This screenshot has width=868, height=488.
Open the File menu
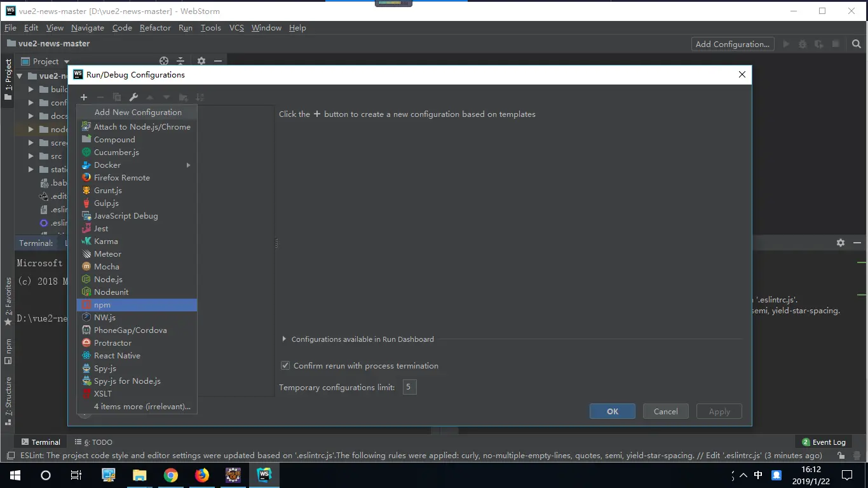(10, 27)
